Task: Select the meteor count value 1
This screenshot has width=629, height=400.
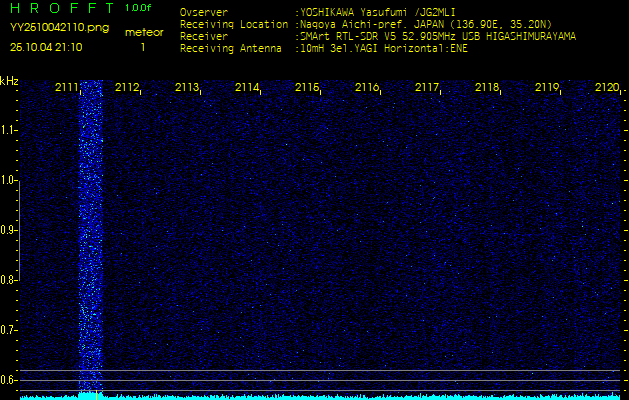Action: coord(143,47)
